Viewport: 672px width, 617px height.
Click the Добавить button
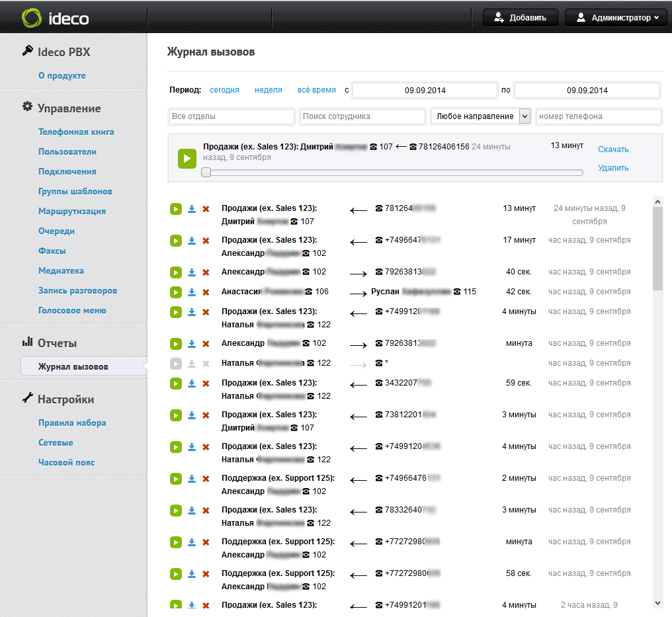pos(521,18)
